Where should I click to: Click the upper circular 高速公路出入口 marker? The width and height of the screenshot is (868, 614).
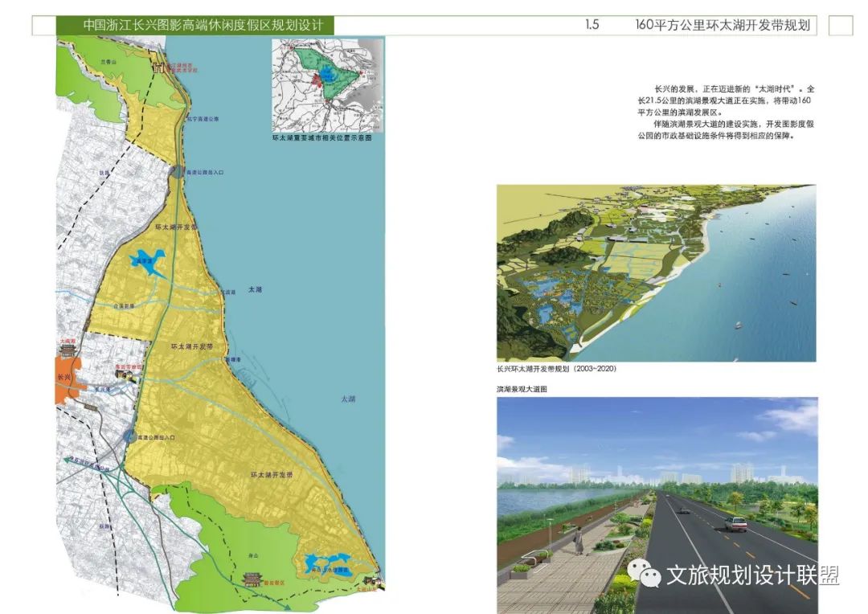point(177,172)
